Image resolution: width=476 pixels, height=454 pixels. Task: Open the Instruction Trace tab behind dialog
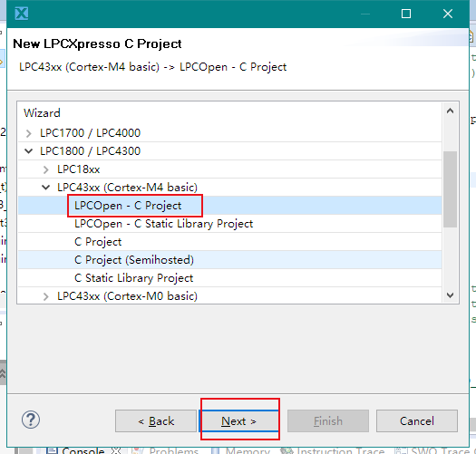[x=333, y=450]
